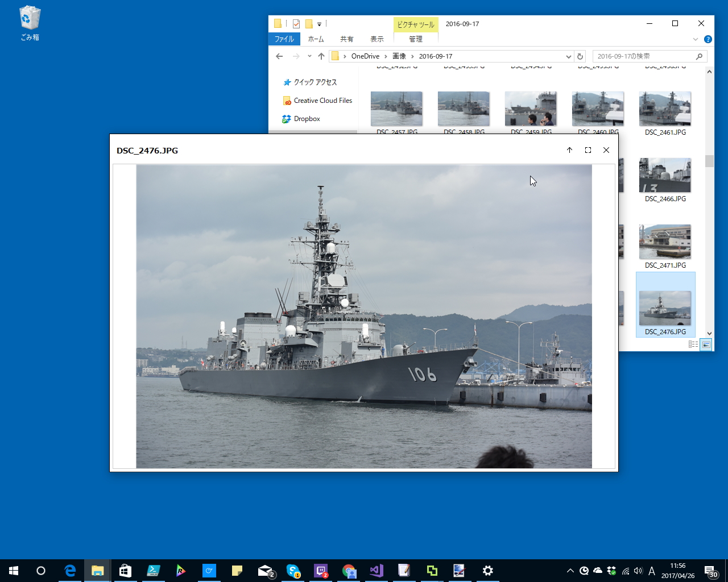728x582 pixels.
Task: Open Explorer help question mark
Action: 708,39
